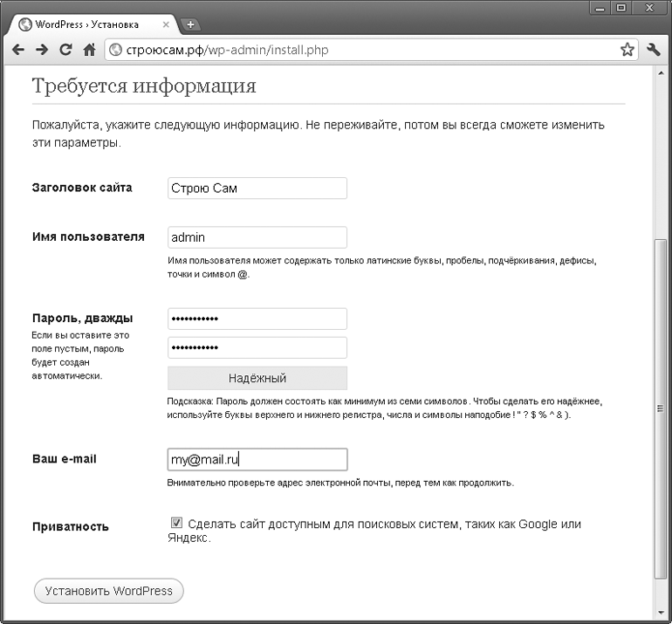Image resolution: width=672 pixels, height=624 pixels.
Task: Click the Установить WordPress button
Action: point(109,591)
